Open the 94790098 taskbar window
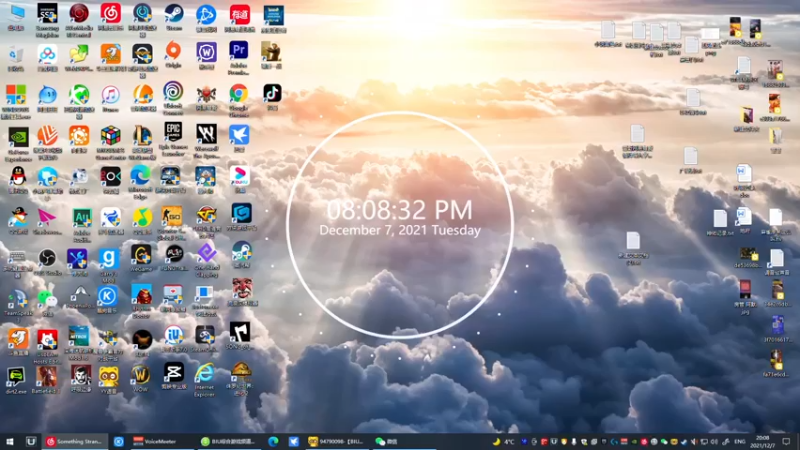800x450 pixels. pos(337,441)
